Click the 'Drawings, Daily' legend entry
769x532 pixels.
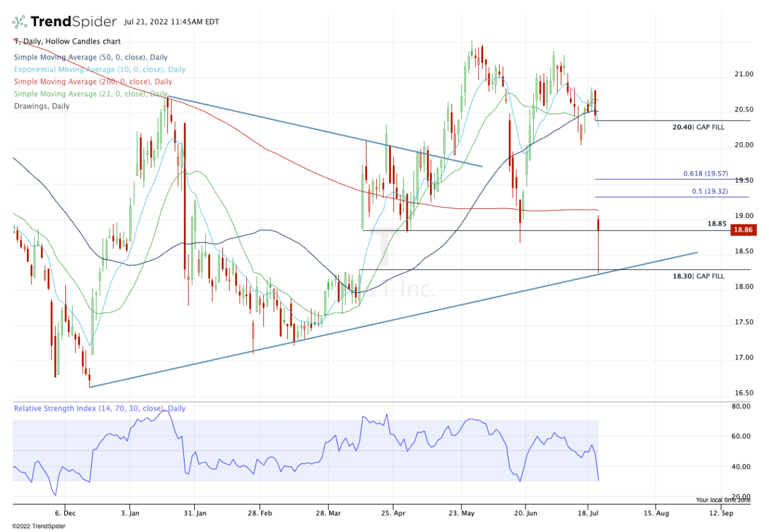point(41,106)
